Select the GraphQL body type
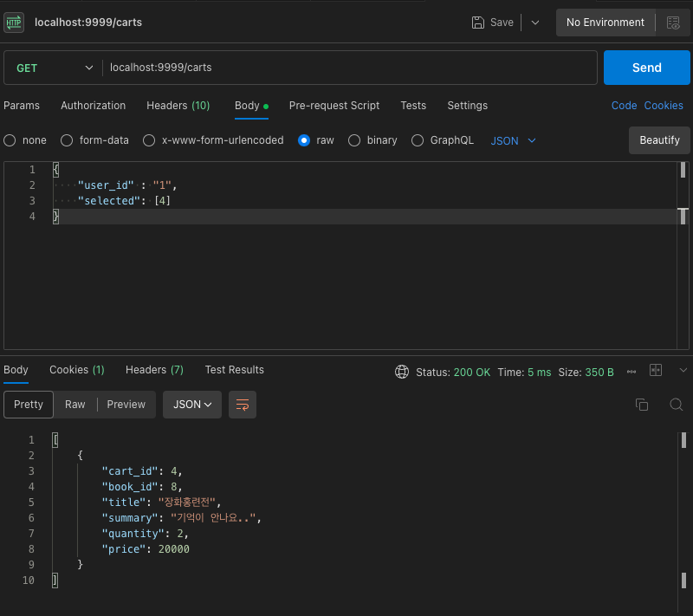 point(418,140)
